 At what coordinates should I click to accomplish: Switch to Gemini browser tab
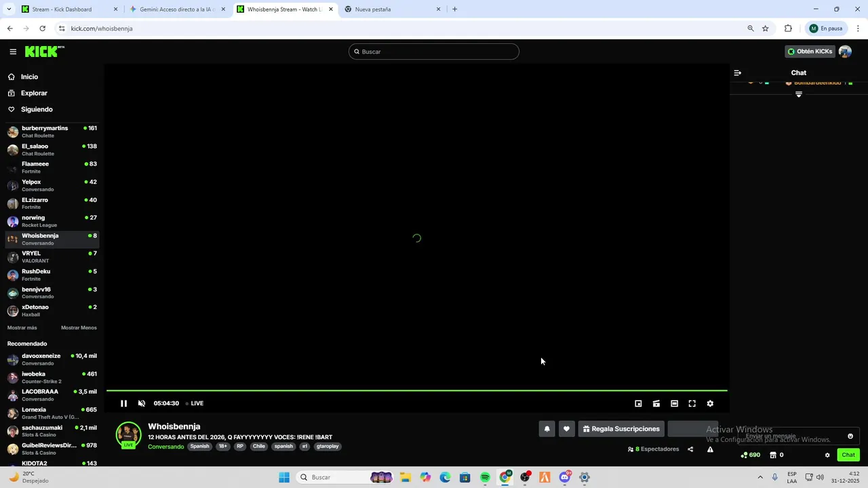click(x=178, y=9)
